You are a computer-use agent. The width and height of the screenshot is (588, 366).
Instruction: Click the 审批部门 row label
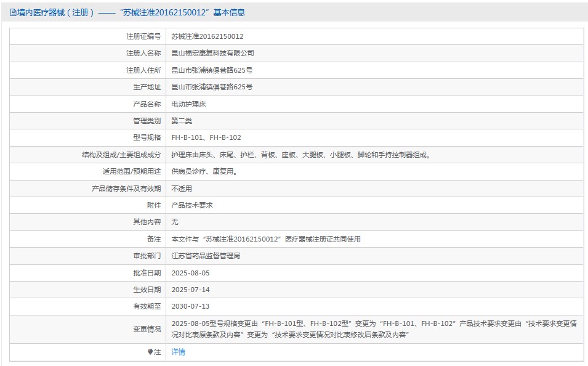(x=147, y=256)
